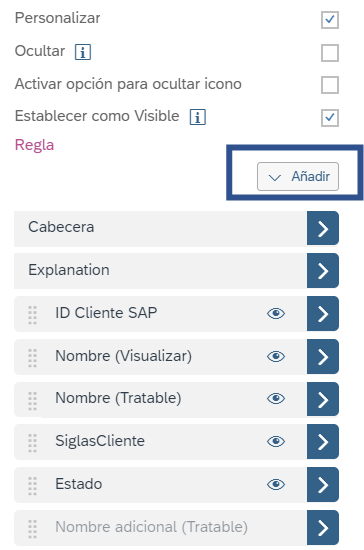Click the drag handle of Estado row
The width and height of the screenshot is (364, 550).
33,486
